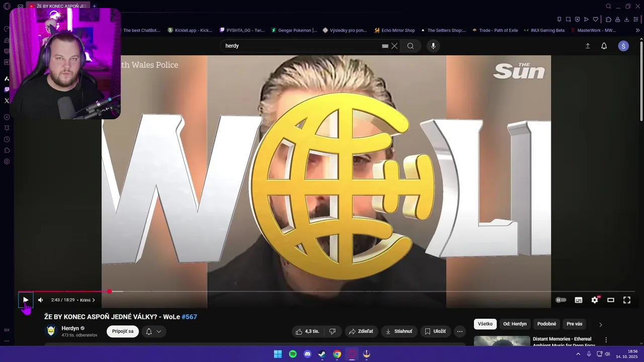Mute the video with the speaker icon
Image resolution: width=644 pixels, height=362 pixels.
point(41,300)
